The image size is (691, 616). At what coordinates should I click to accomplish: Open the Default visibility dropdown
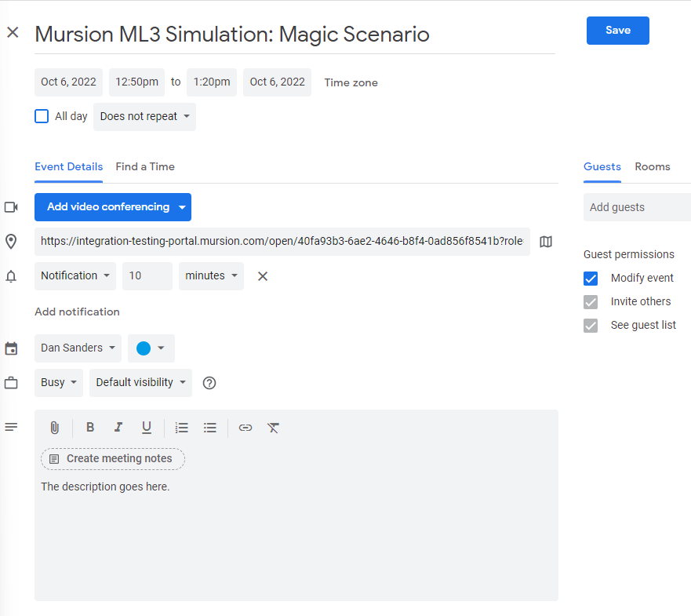point(140,382)
